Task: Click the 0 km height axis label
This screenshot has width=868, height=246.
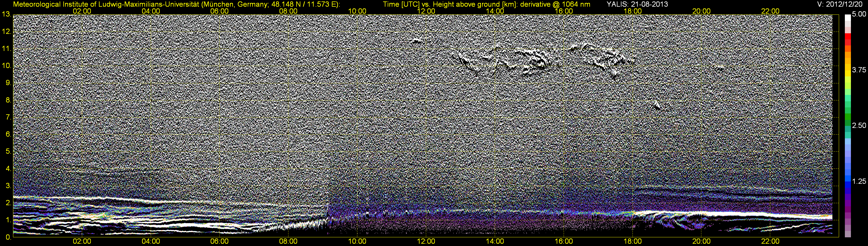Action: pyautogui.click(x=8, y=237)
